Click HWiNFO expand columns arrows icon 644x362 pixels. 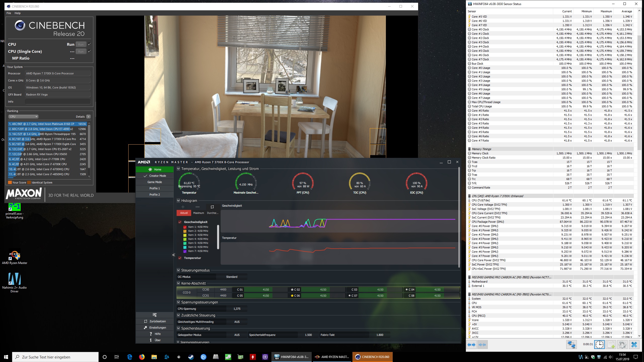[472, 345]
